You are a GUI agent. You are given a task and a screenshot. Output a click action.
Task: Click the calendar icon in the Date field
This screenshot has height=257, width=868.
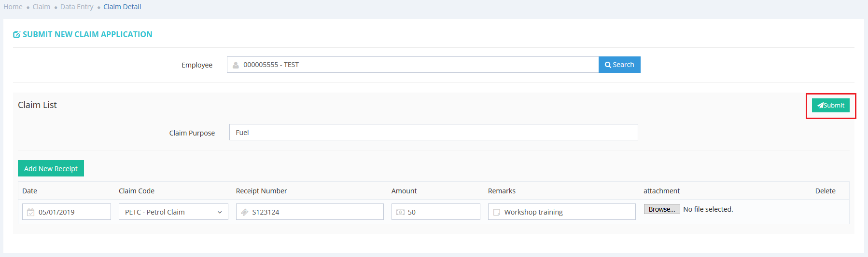click(31, 212)
